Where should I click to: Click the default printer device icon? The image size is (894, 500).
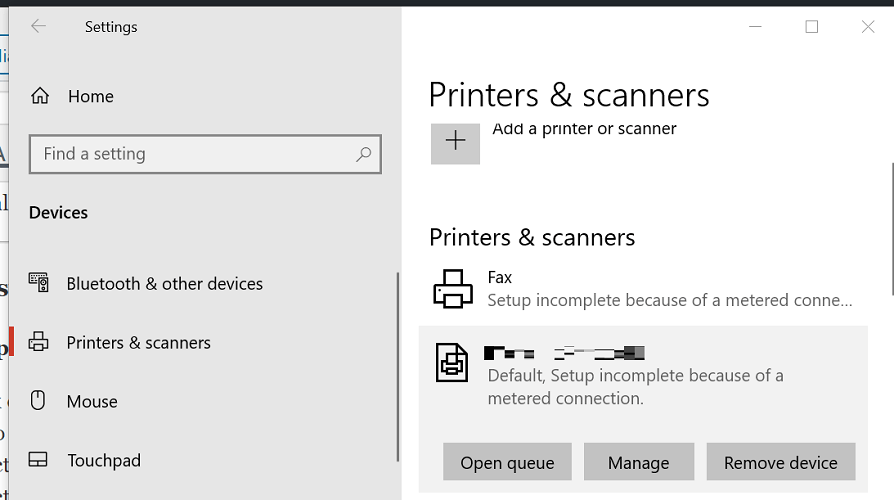pyautogui.click(x=453, y=362)
